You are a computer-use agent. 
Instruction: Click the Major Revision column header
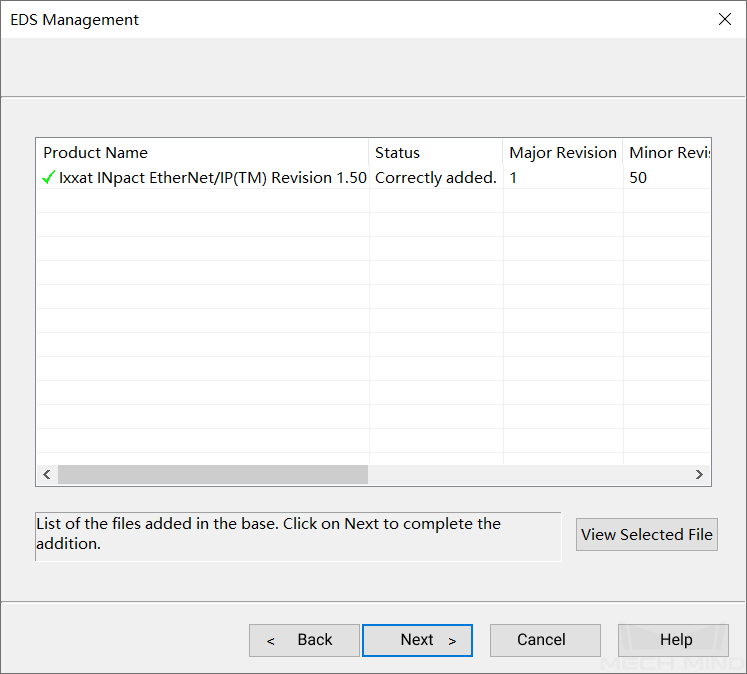(x=563, y=153)
